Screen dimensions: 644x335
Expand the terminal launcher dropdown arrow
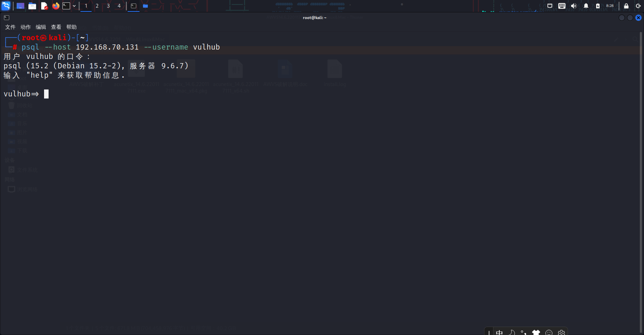point(74,6)
